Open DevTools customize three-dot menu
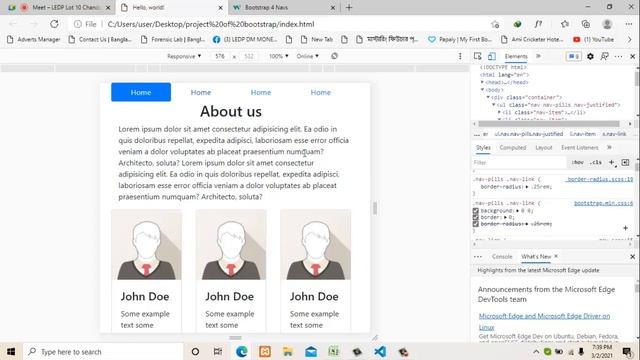Viewport: 640px width, 360px height. tap(619, 56)
